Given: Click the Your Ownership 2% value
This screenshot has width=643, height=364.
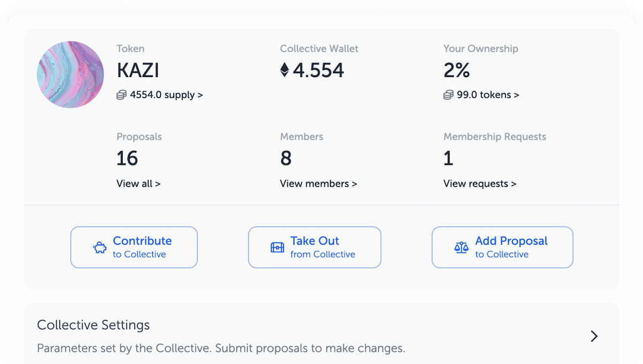Looking at the screenshot, I should pyautogui.click(x=457, y=70).
